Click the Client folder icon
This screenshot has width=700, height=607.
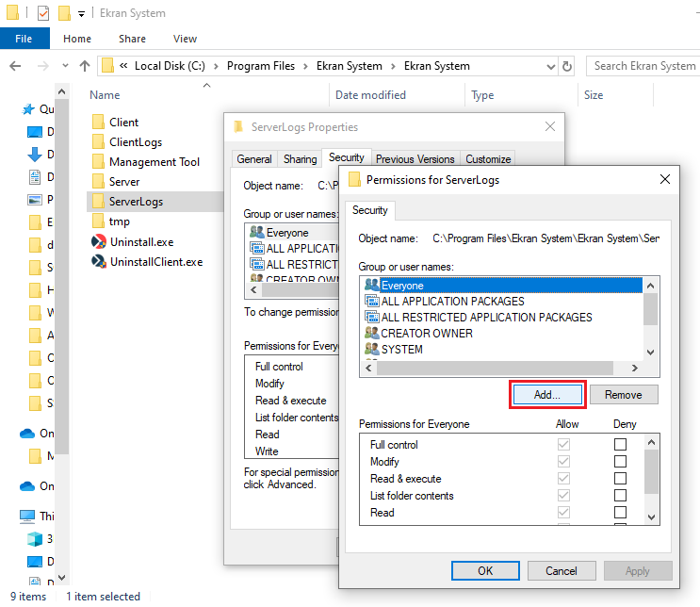coord(98,122)
